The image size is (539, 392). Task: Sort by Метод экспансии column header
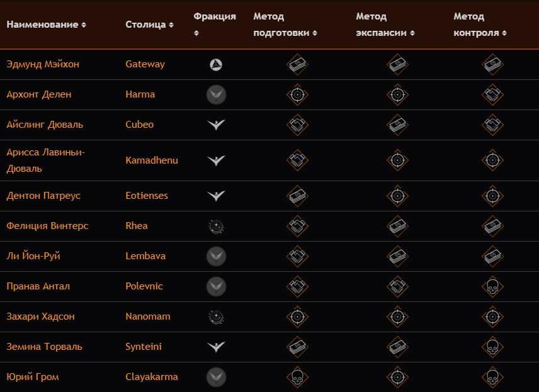[385, 25]
